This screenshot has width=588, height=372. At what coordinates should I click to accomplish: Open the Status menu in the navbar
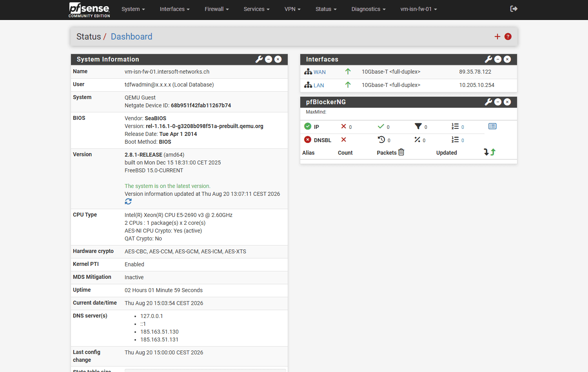tap(326, 9)
